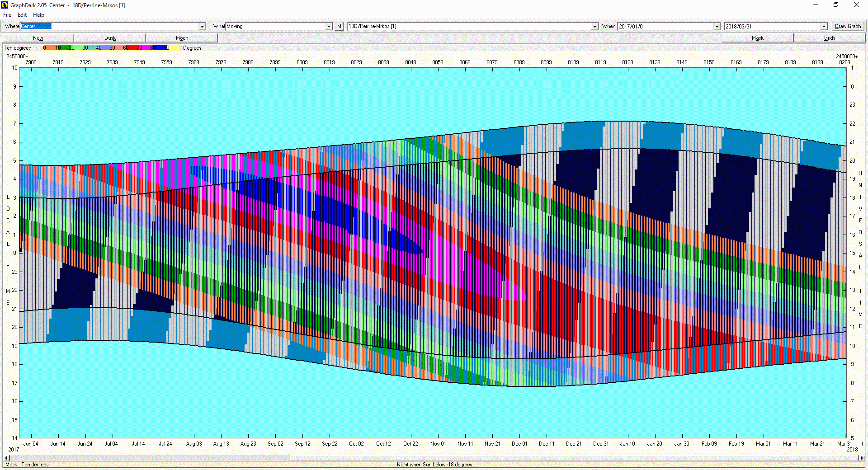This screenshot has height=470, width=868.
Task: Expand the 18D/Perrine-Mrkos object dropdown
Action: tap(594, 27)
